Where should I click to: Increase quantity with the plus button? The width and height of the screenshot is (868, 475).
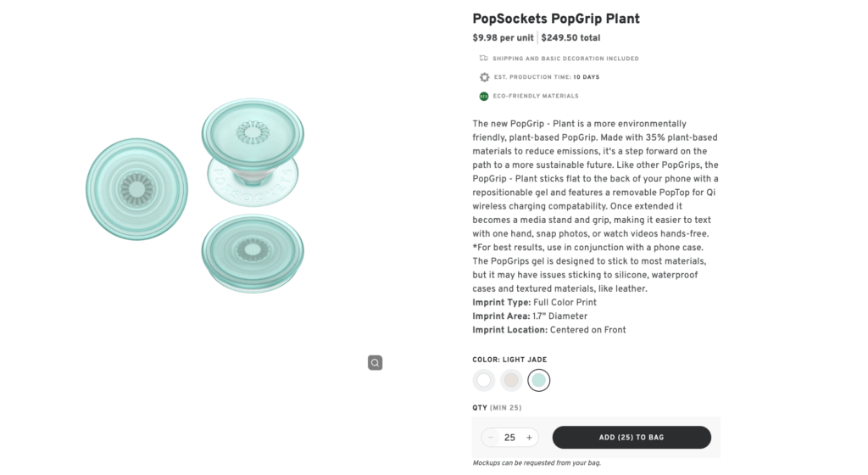(x=529, y=438)
